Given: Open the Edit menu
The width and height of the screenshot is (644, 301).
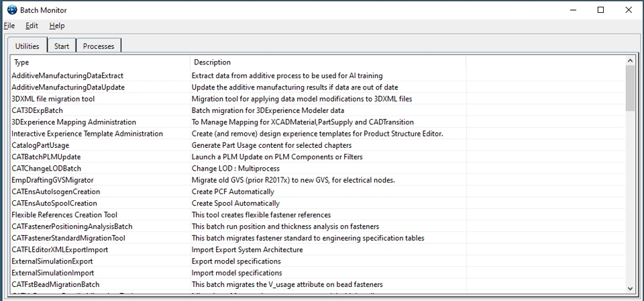Looking at the screenshot, I should point(32,26).
